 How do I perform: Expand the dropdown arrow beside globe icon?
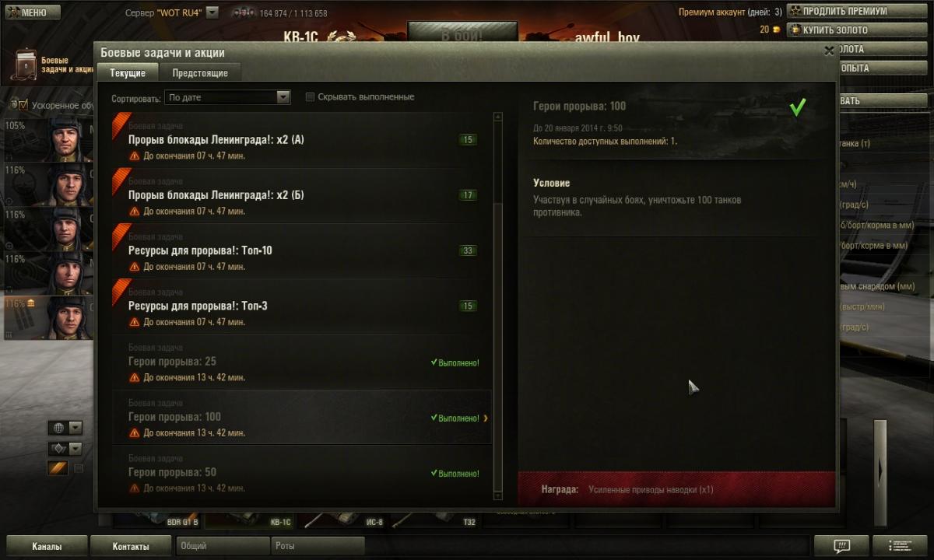click(75, 428)
